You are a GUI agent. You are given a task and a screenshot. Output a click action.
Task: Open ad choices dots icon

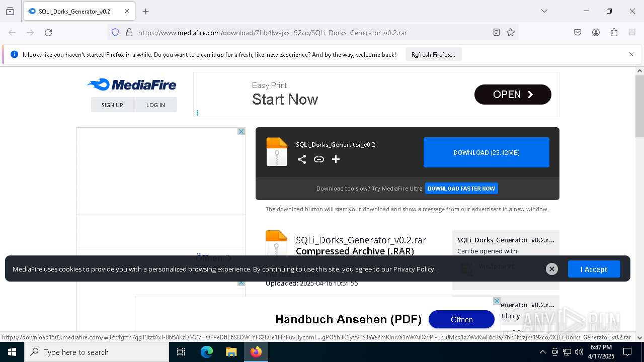pos(197,113)
